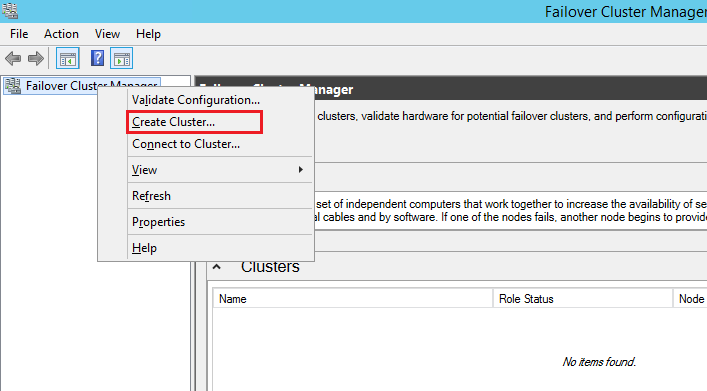Click the Forward arrow toolbar icon

pyautogui.click(x=36, y=58)
